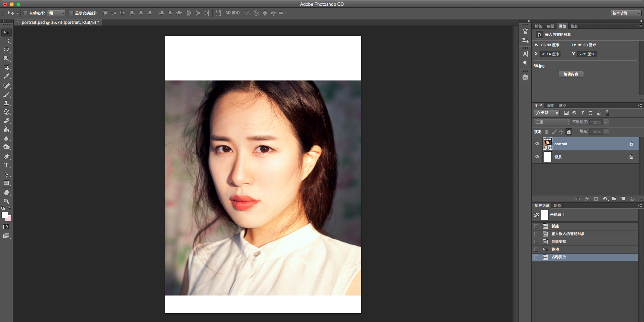644x322 pixels.
Task: Hide the 背景 layer
Action: pos(537,157)
